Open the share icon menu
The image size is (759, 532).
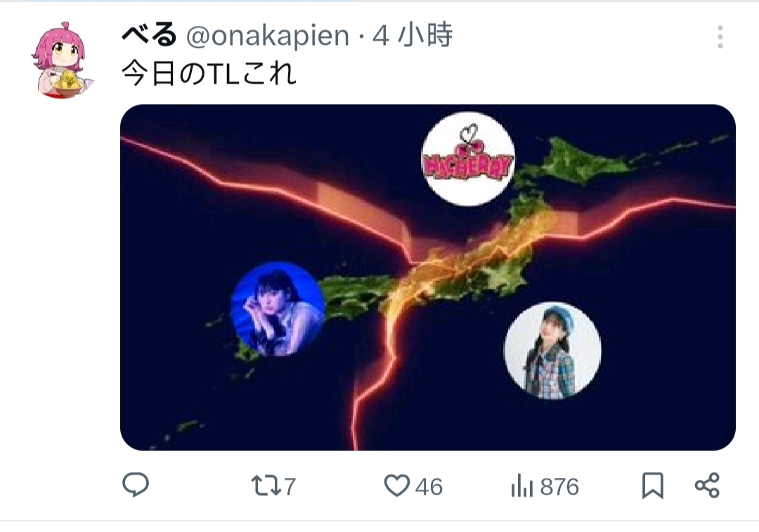click(x=707, y=486)
